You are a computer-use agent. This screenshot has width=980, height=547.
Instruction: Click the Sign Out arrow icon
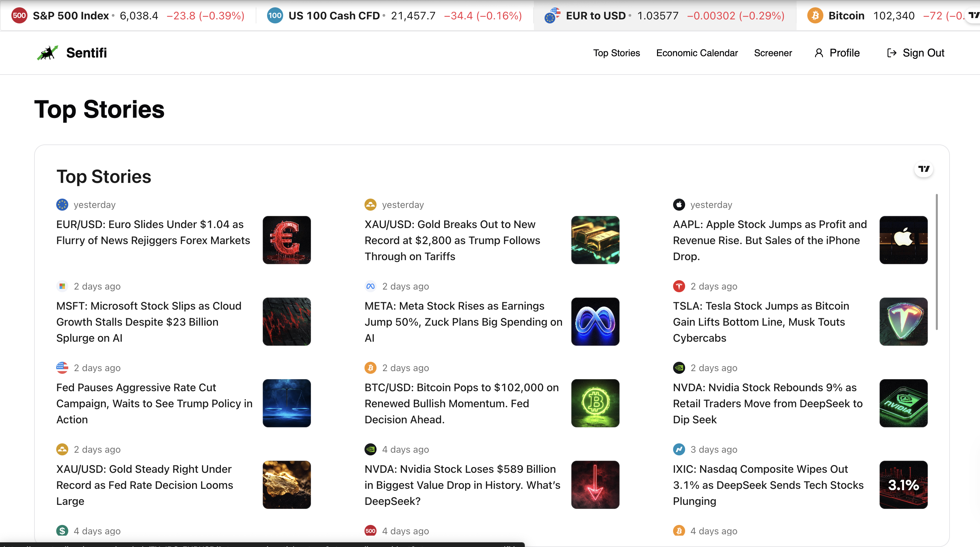(x=891, y=53)
